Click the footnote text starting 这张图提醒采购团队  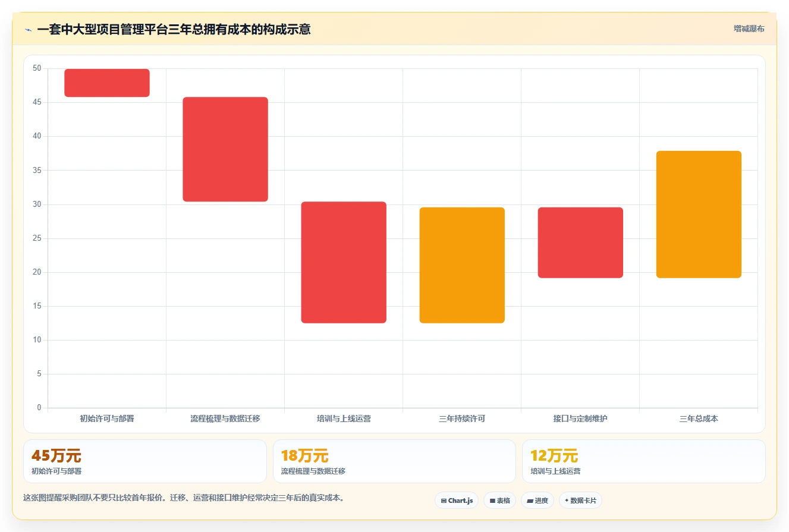184,498
